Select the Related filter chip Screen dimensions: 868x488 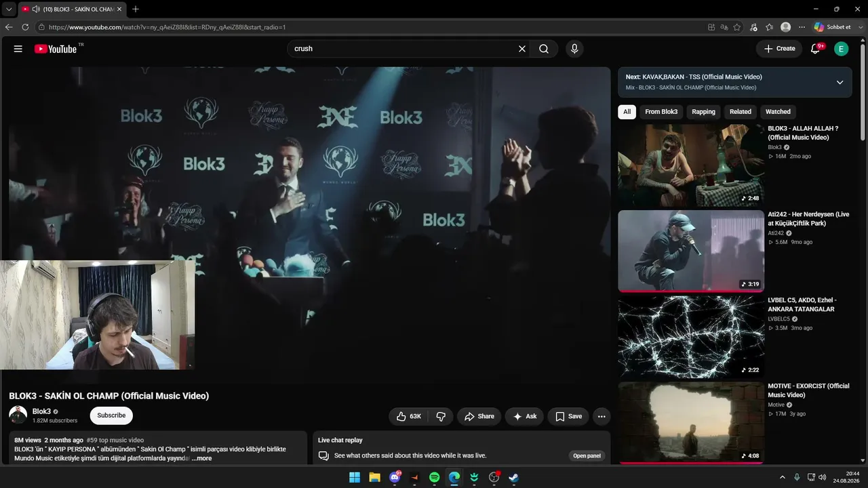click(740, 112)
